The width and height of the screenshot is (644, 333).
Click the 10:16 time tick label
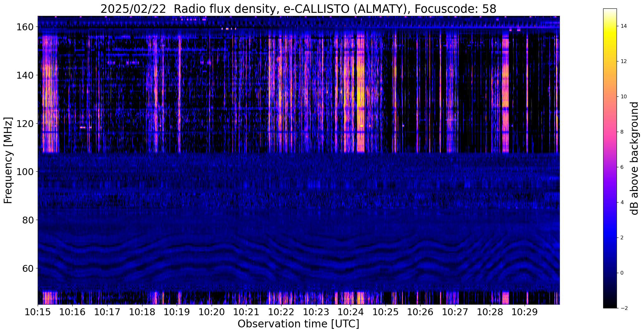coord(73,311)
